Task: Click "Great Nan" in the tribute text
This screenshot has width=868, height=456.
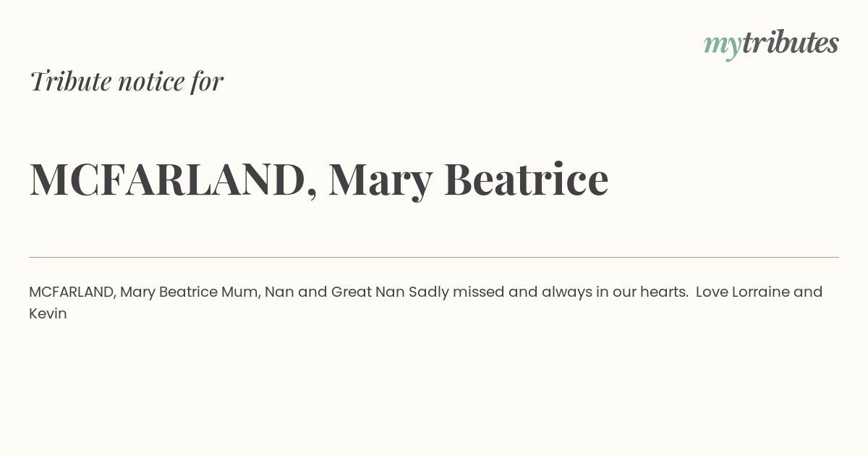Action: pyautogui.click(x=368, y=292)
